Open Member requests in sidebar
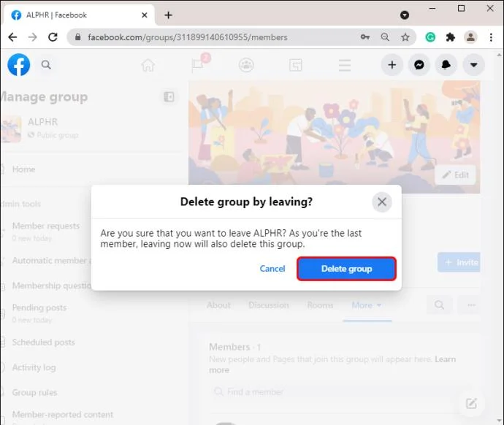 pyautogui.click(x=46, y=226)
